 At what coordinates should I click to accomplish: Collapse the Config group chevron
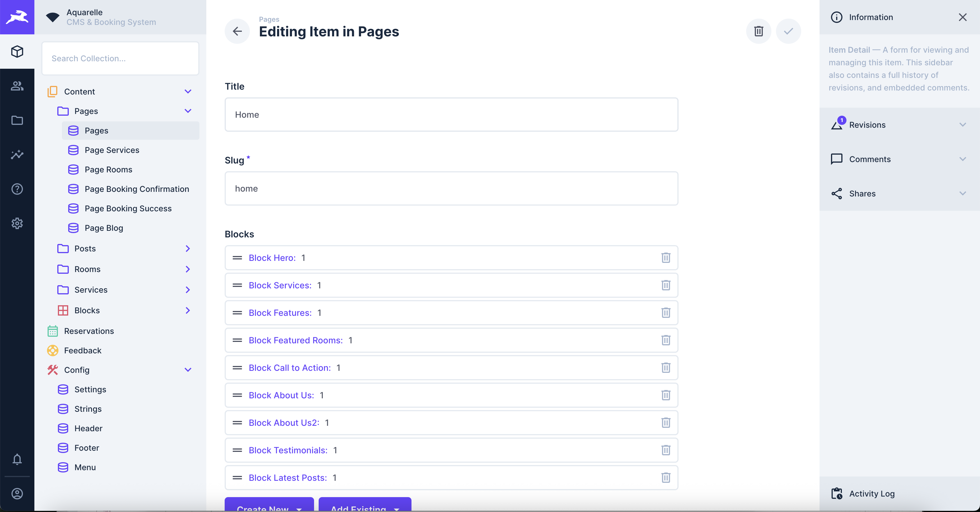pyautogui.click(x=188, y=370)
